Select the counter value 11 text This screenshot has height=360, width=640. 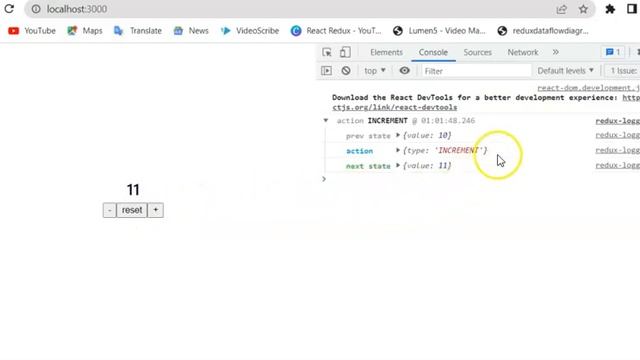point(133,190)
